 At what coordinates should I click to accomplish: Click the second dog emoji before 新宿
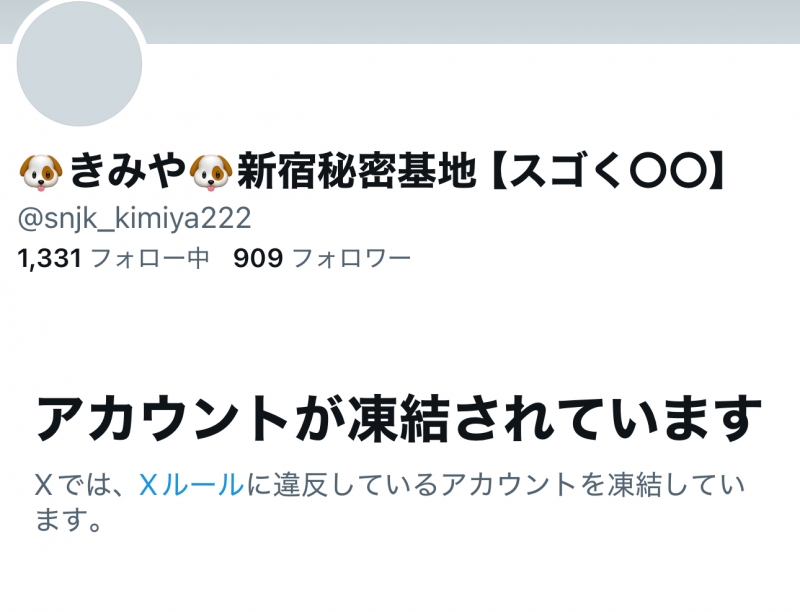coord(211,173)
